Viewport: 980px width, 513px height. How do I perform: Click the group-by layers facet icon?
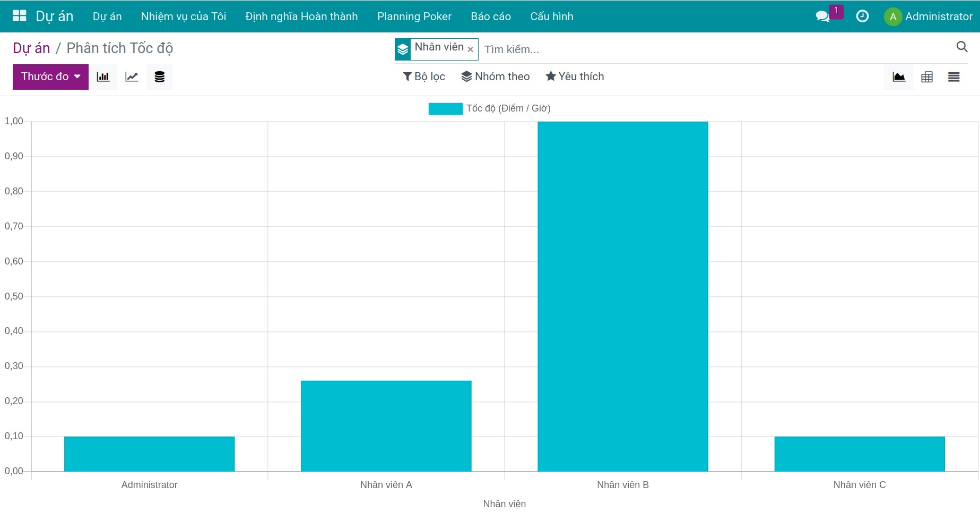click(403, 49)
